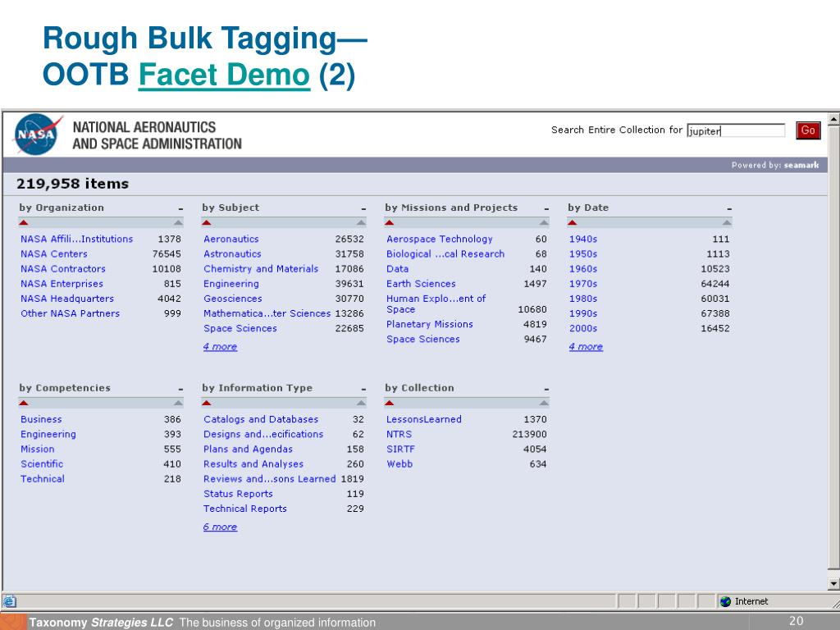Viewport: 840px width, 630px height.
Task: Open LessonsLearned collection
Action: tap(424, 419)
